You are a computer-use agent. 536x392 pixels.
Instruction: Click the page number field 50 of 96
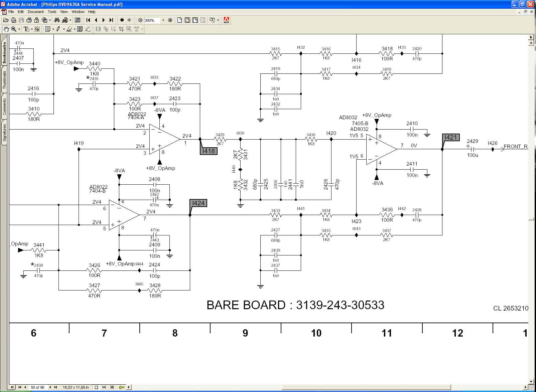pos(38,387)
